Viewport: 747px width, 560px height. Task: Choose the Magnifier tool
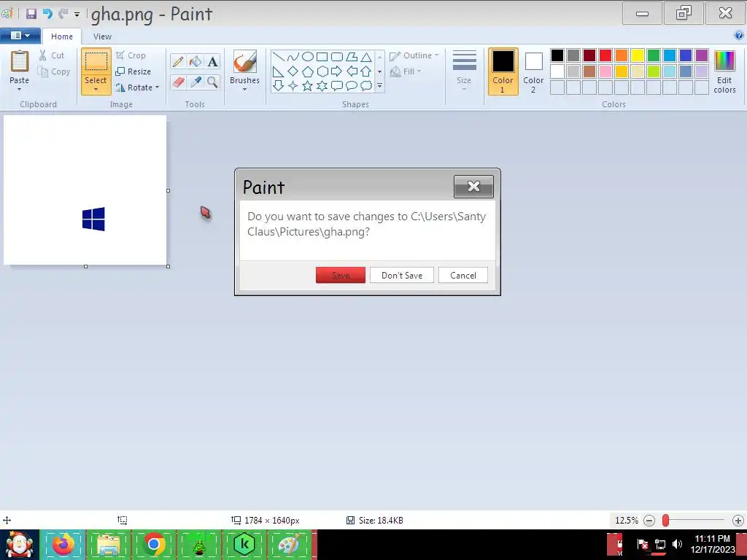click(212, 82)
